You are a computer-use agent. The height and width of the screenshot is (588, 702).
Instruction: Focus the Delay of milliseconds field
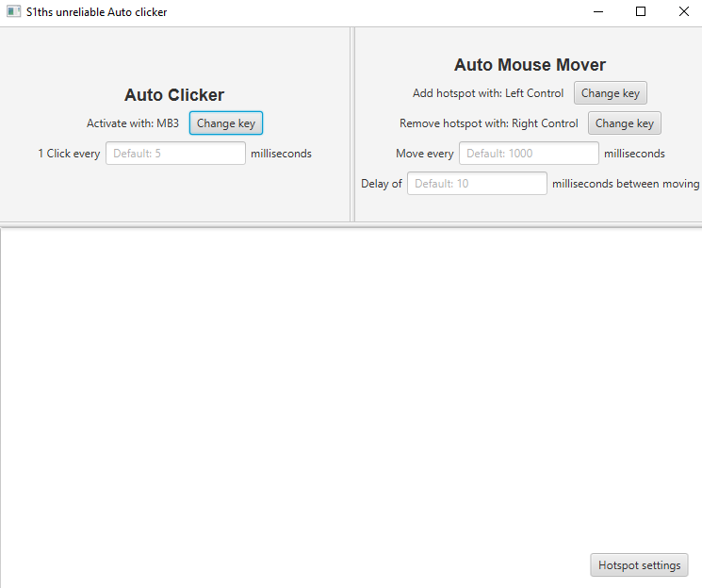(x=477, y=183)
